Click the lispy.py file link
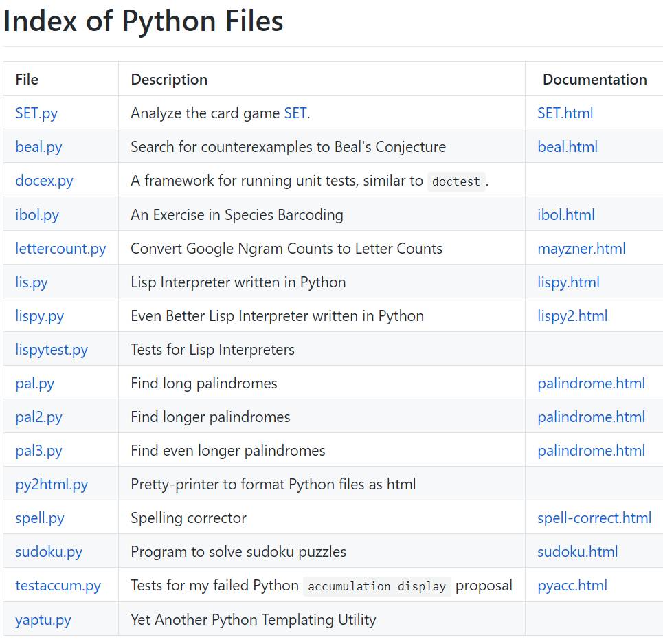 39,316
